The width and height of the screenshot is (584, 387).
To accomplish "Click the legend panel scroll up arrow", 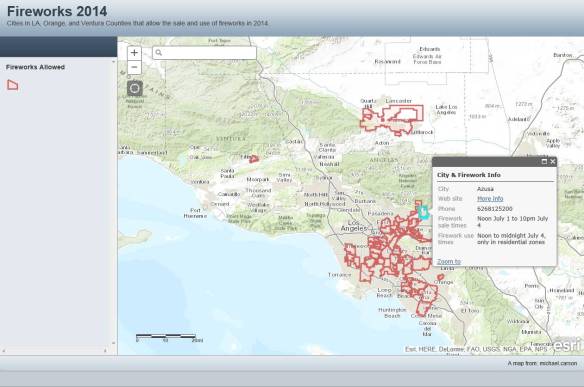I will (x=114, y=62).
